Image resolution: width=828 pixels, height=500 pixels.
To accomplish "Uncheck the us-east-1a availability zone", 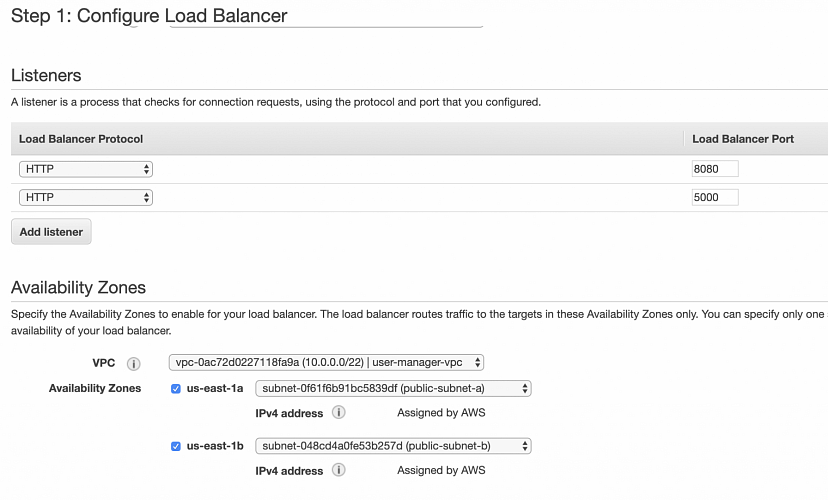I will (x=176, y=389).
